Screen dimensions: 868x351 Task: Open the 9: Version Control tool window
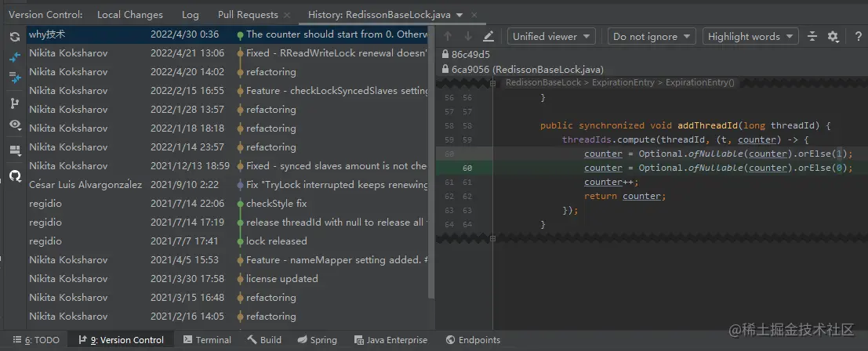click(x=122, y=340)
